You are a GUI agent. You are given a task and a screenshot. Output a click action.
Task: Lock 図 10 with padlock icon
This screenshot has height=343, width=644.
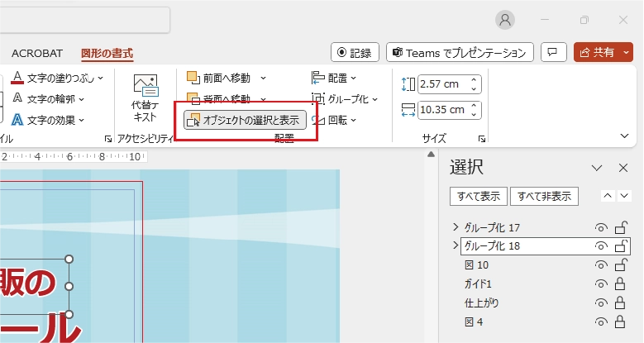click(x=621, y=264)
